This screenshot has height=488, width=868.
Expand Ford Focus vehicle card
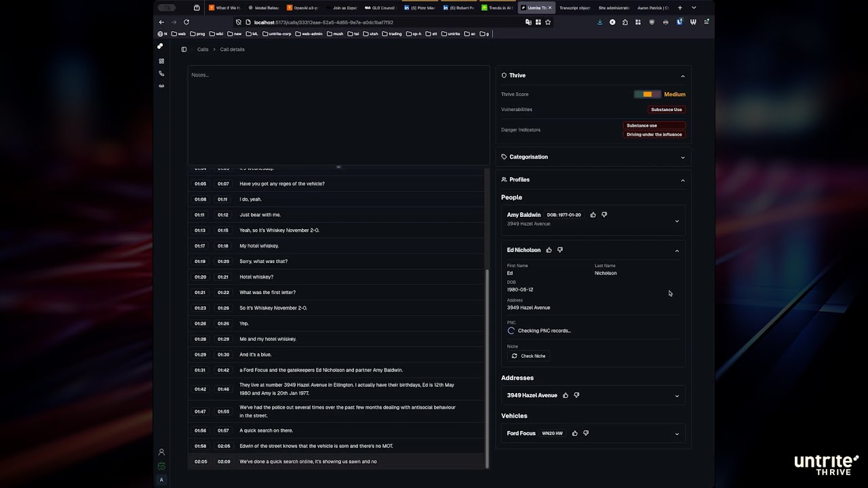677,434
